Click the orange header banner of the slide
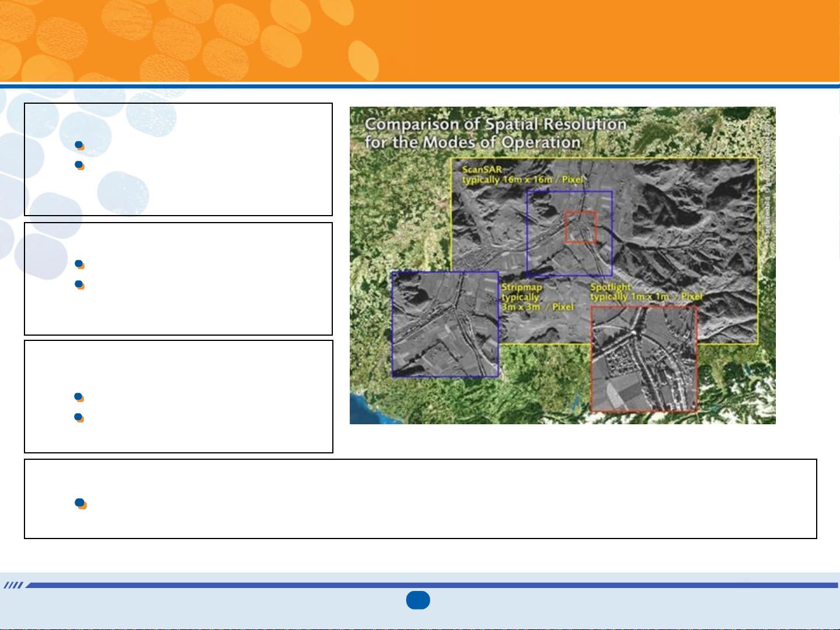Viewport: 840px width, 630px height. pyautogui.click(x=583, y=41)
